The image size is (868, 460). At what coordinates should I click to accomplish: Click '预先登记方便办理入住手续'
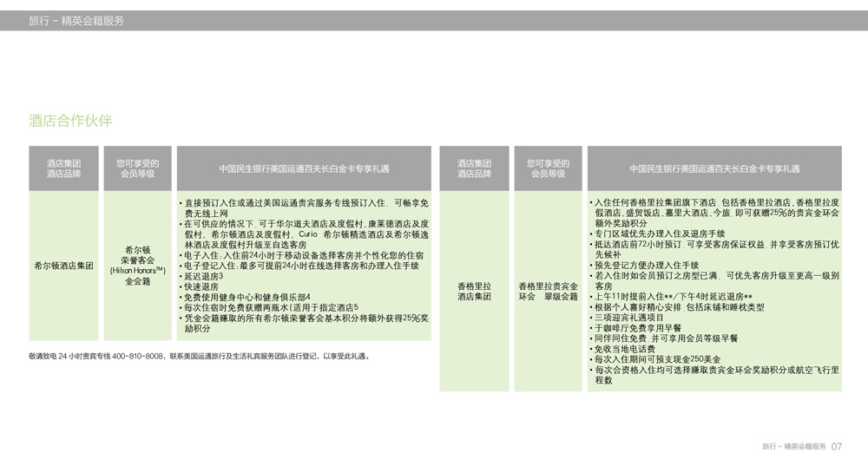[x=644, y=266]
